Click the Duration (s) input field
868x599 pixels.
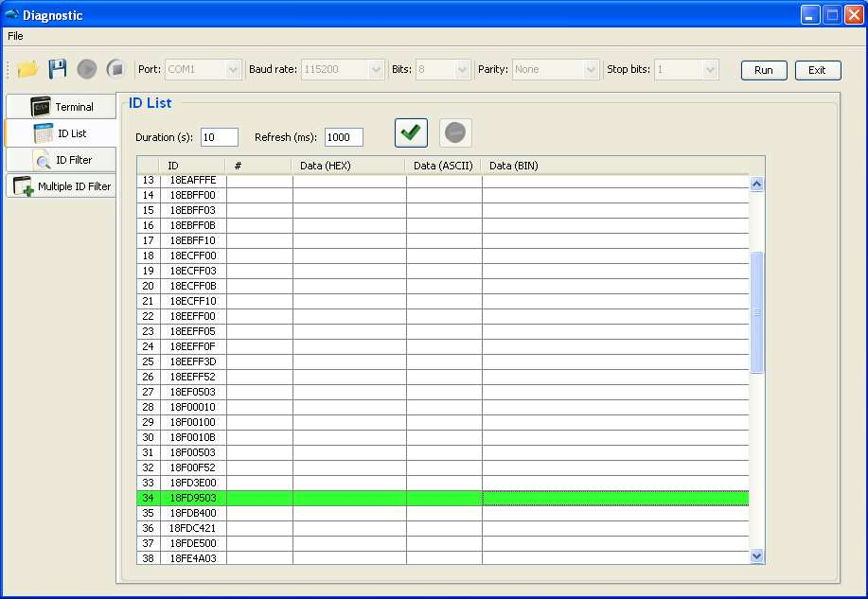tap(220, 137)
